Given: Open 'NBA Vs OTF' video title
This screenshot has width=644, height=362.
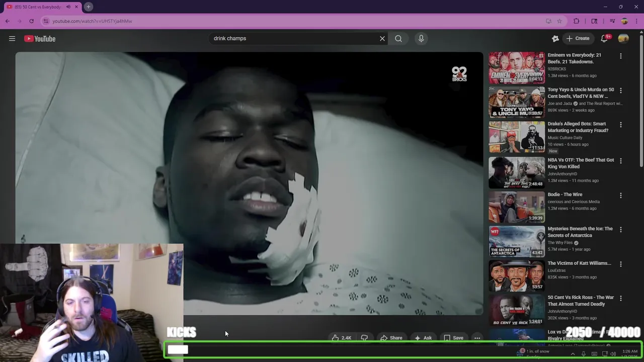Looking at the screenshot, I should (x=581, y=163).
